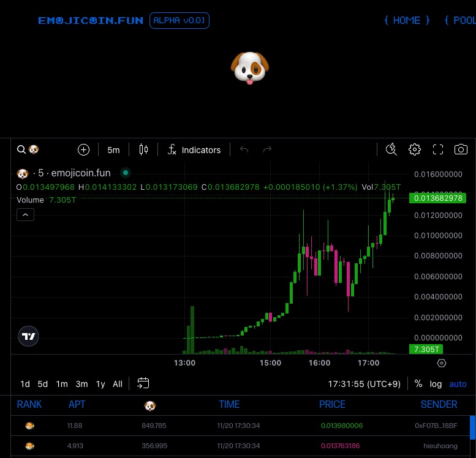Click the 356.995 amount cell
Viewport: 476px width, 458px height.
click(154, 446)
